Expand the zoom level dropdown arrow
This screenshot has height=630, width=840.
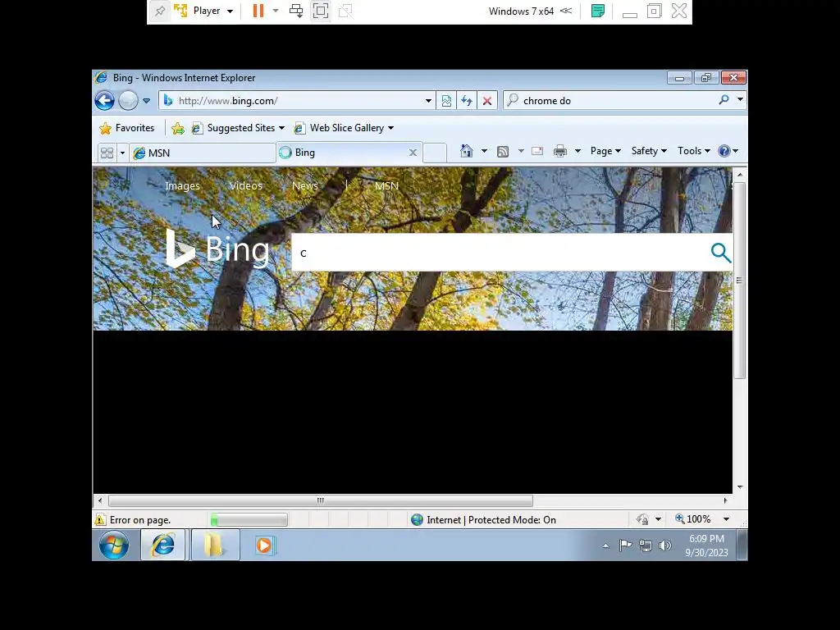(727, 519)
